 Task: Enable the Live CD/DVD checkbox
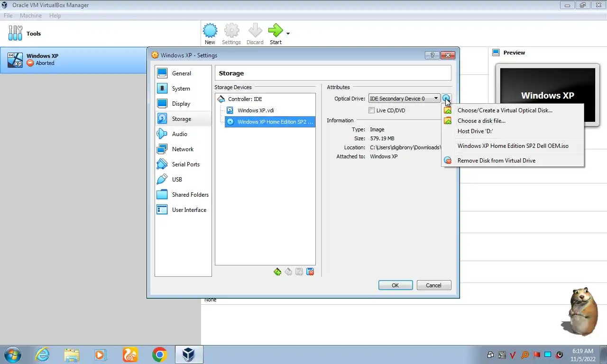point(372,110)
